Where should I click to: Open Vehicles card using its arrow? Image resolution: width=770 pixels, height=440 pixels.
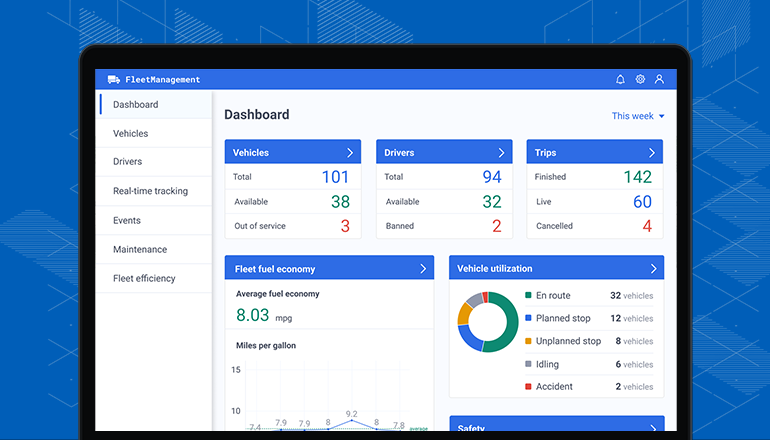(350, 153)
